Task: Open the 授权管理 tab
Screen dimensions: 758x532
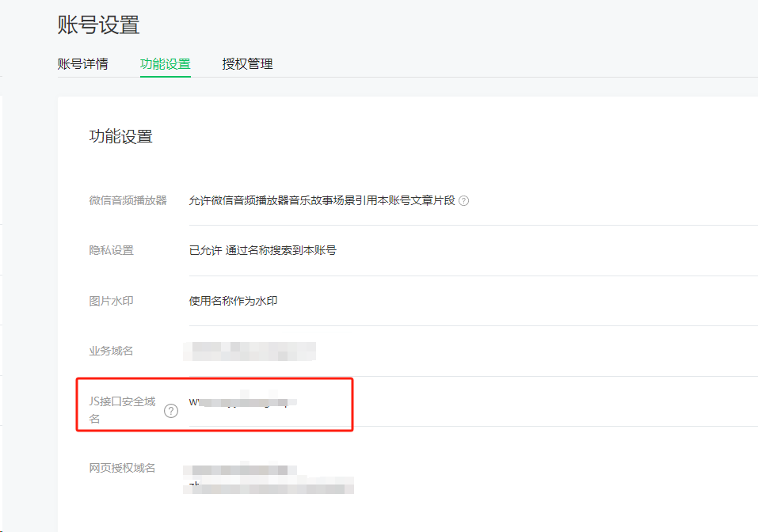Action: (x=247, y=64)
